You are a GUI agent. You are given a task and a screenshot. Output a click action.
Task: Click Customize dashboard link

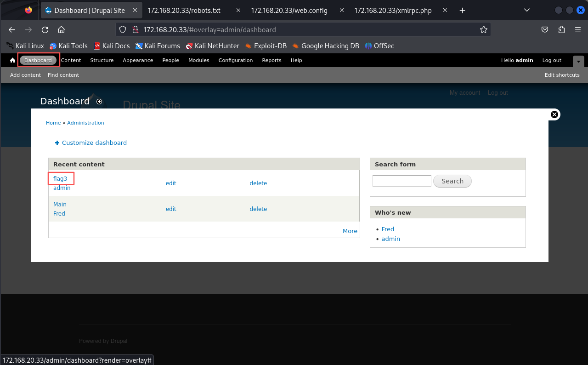click(91, 143)
